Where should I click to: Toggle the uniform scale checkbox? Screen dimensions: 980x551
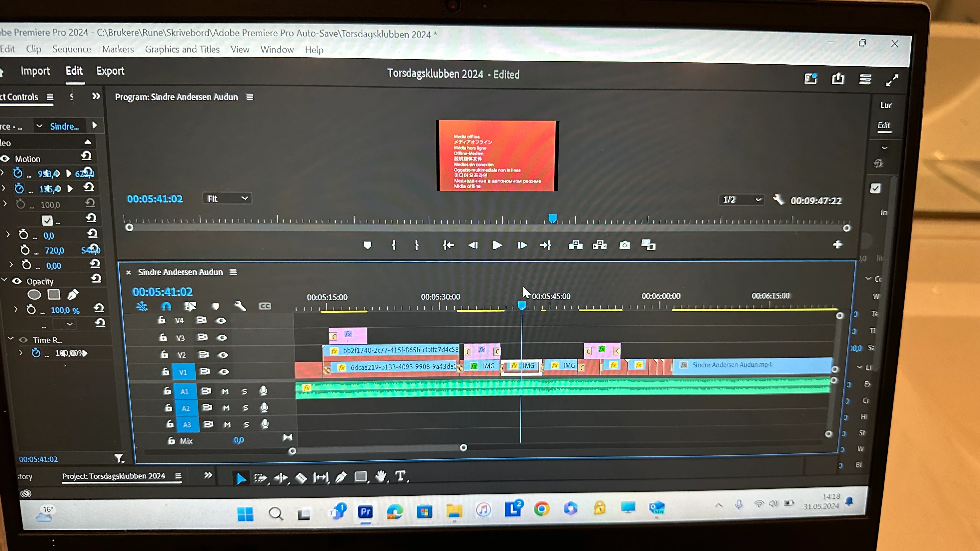[47, 221]
